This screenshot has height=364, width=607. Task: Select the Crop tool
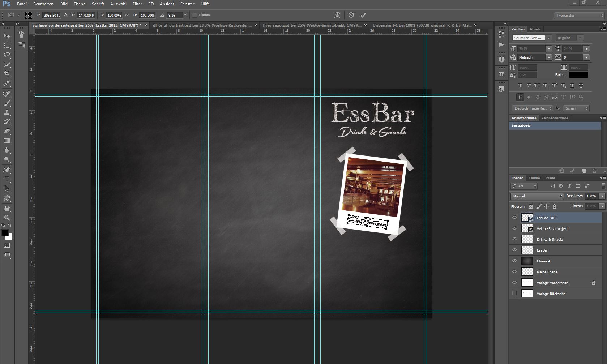pos(7,74)
